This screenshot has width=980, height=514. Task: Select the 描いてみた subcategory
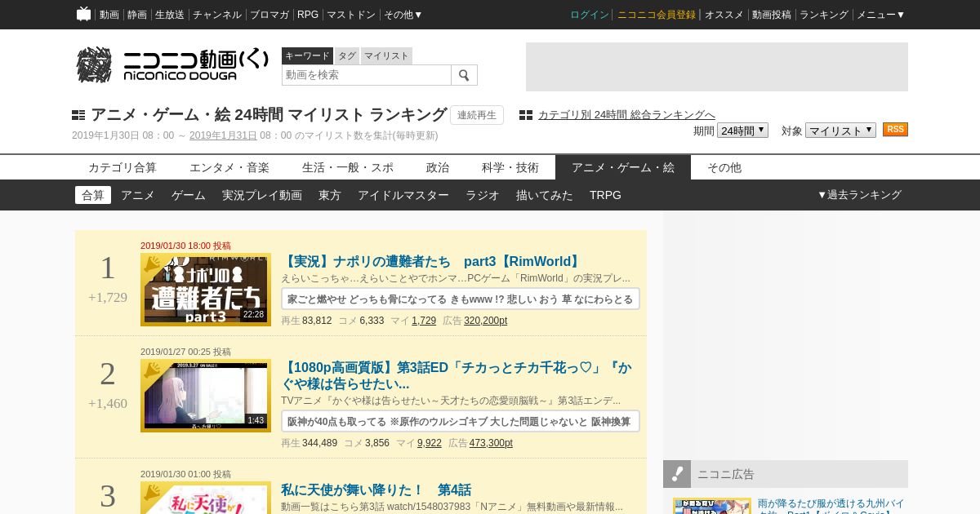[545, 195]
